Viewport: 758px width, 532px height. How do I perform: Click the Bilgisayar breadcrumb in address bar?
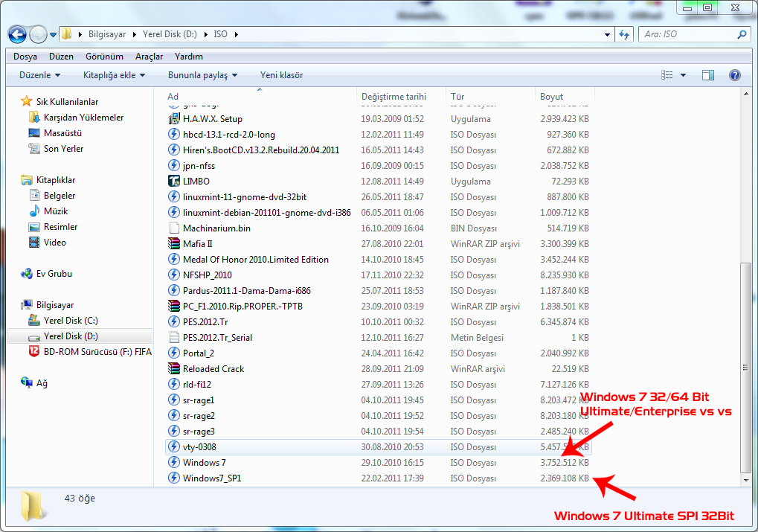[107, 34]
